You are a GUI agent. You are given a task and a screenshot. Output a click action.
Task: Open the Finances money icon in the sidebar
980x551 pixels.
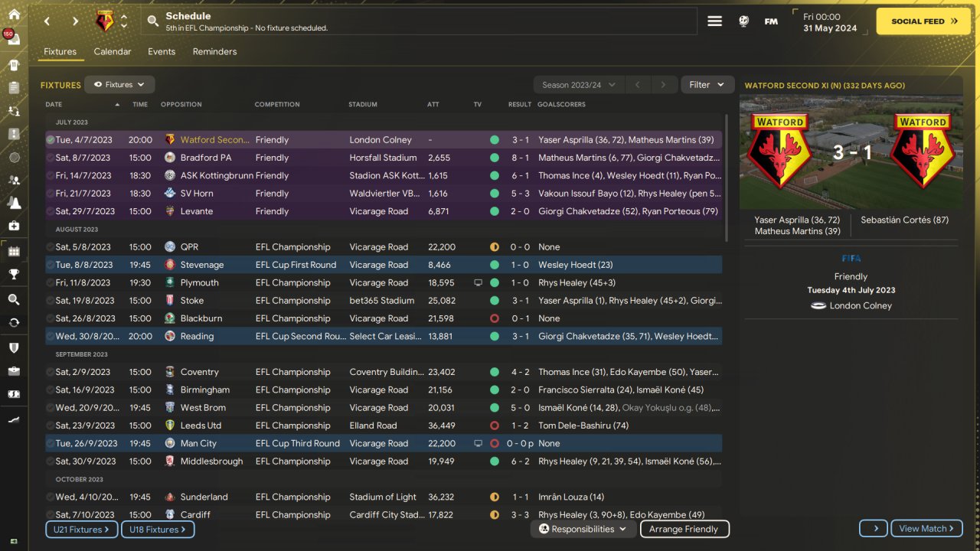14,394
